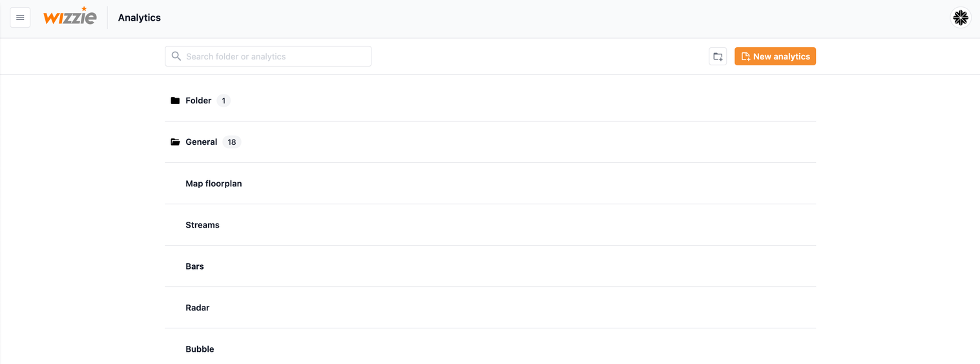The height and width of the screenshot is (364, 980).
Task: Open the Radar analytics entry
Action: point(197,308)
